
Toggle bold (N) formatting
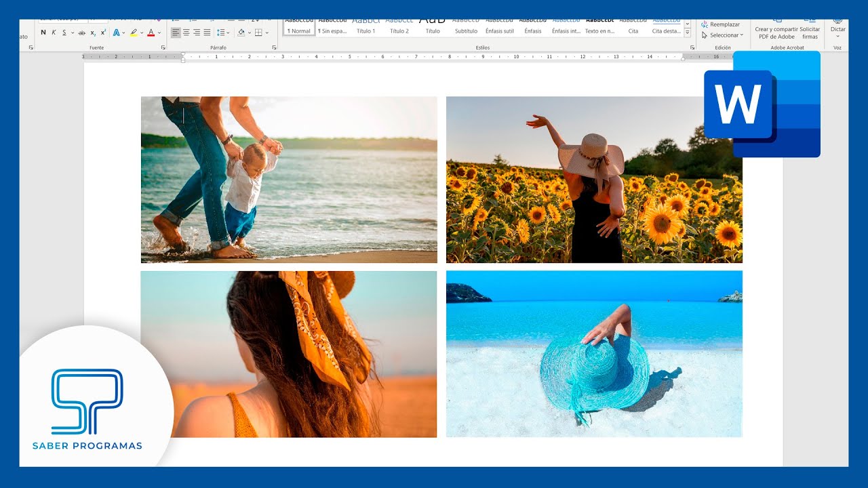[43, 33]
